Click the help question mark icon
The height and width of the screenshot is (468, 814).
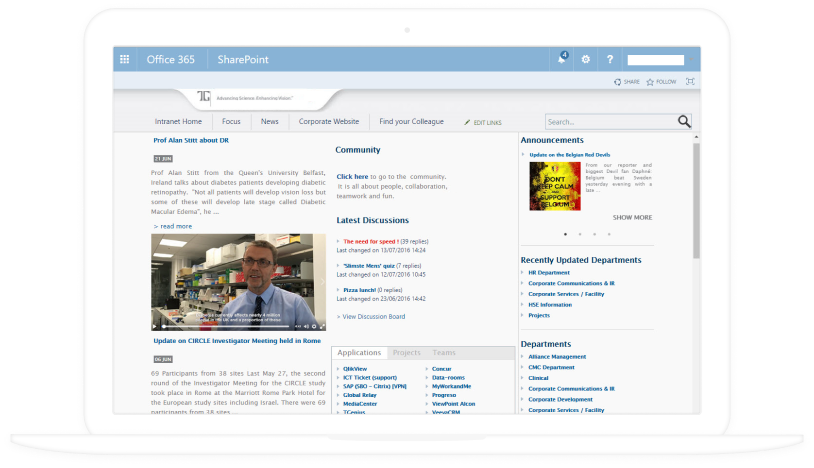click(610, 59)
